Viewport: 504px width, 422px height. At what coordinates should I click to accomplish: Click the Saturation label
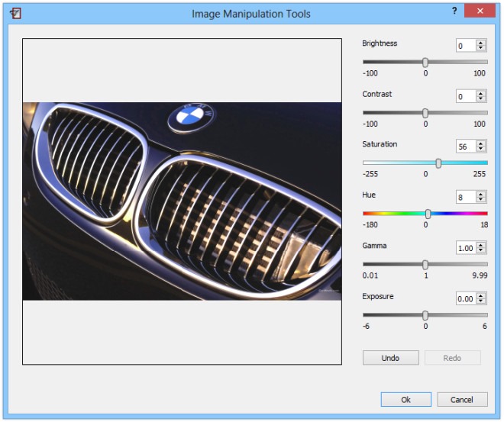click(380, 144)
